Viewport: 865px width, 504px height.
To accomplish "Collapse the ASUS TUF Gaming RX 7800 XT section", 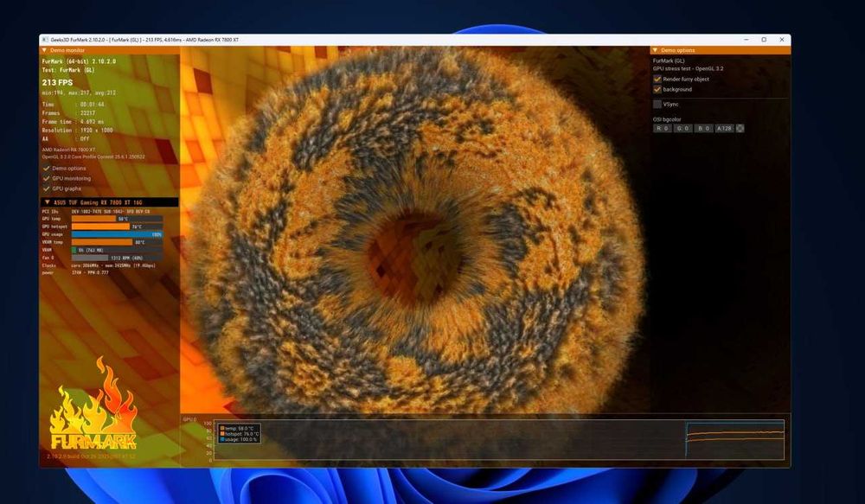I will point(48,202).
